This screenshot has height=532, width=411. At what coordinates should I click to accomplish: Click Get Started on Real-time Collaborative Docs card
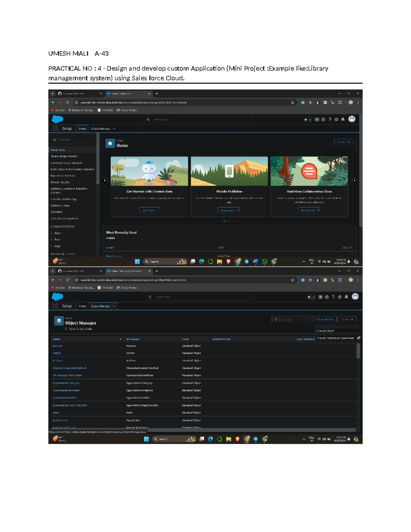pyautogui.click(x=309, y=210)
